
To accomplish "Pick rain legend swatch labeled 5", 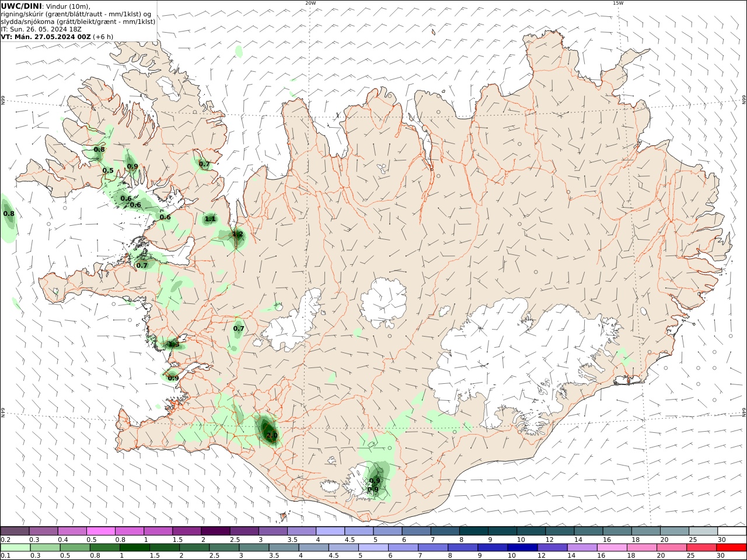I will point(373,548).
